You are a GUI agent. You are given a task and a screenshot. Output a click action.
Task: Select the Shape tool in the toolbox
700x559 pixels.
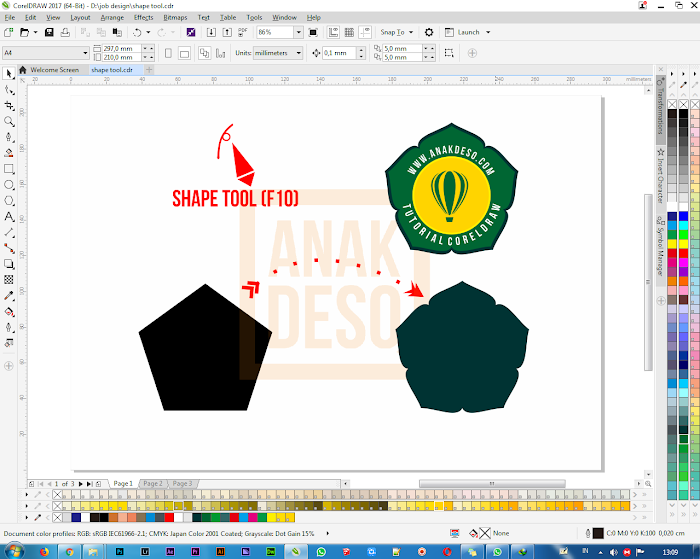[x=9, y=90]
